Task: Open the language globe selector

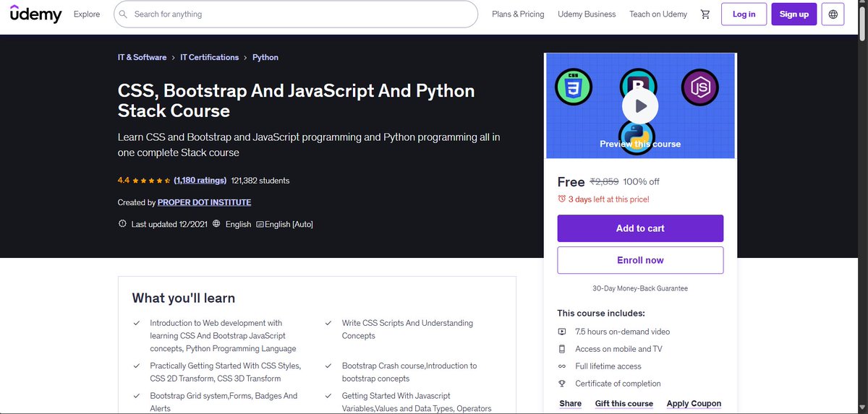Action: coord(833,14)
